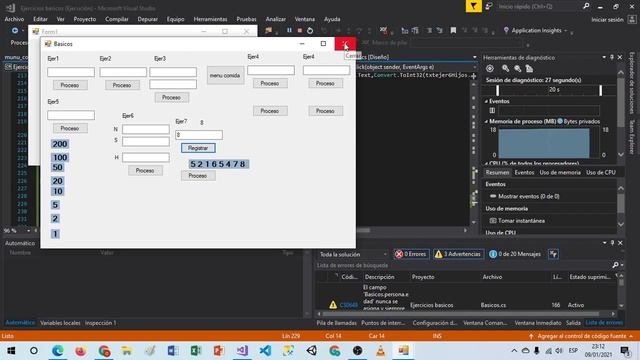Open Microsoft Edge from the taskbar

pos(58,351)
